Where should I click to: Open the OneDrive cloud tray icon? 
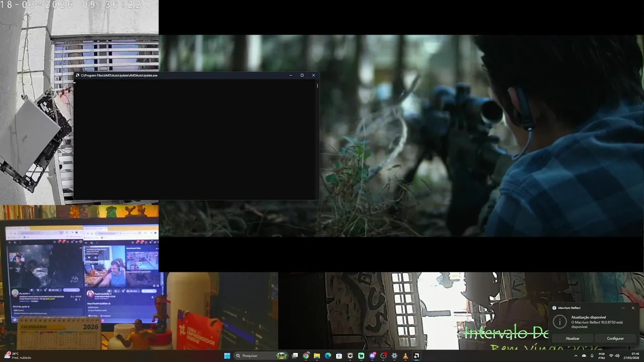[x=584, y=355]
